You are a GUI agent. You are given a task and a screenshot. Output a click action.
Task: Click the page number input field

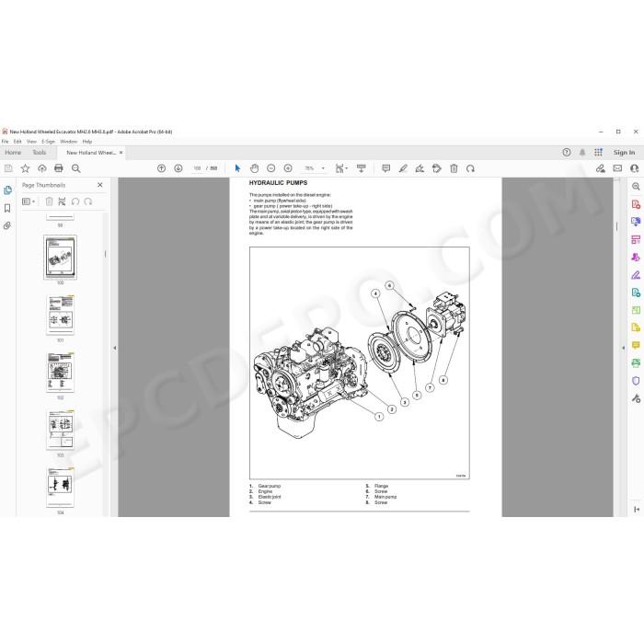[x=197, y=168]
